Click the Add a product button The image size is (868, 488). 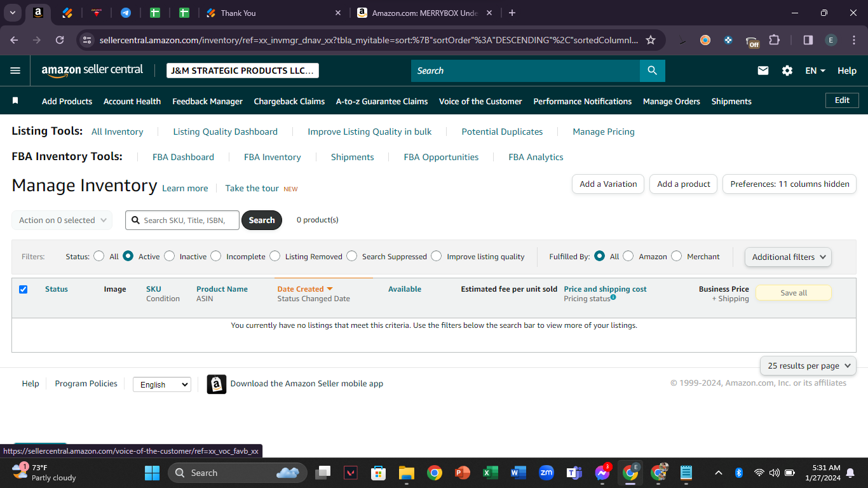pyautogui.click(x=684, y=184)
